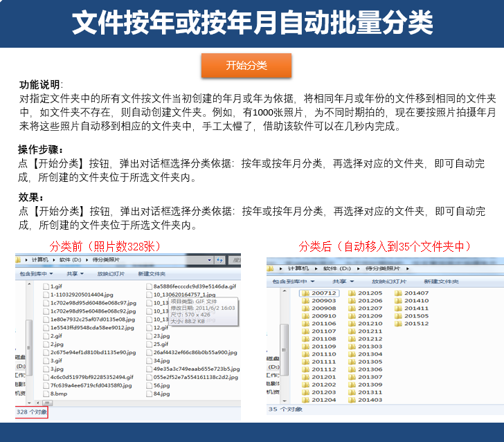
Task: Click the orange 开始分类 button
Action: click(246, 66)
